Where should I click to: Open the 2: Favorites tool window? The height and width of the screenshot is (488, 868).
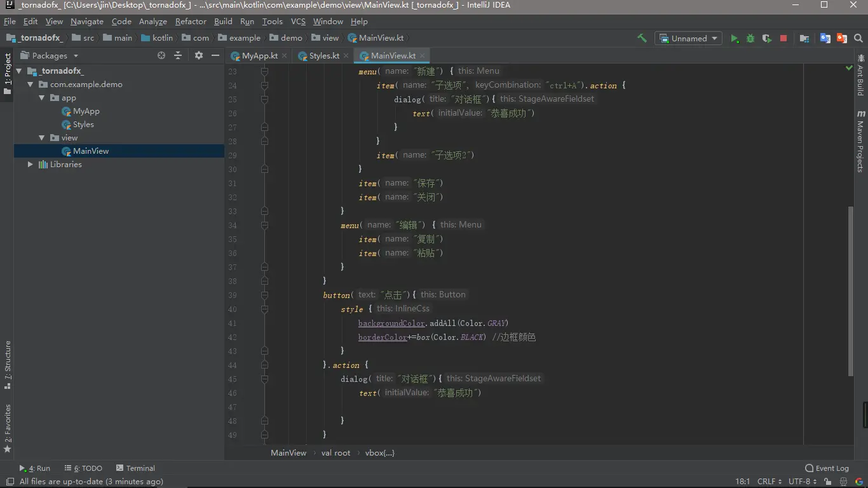tap(7, 428)
